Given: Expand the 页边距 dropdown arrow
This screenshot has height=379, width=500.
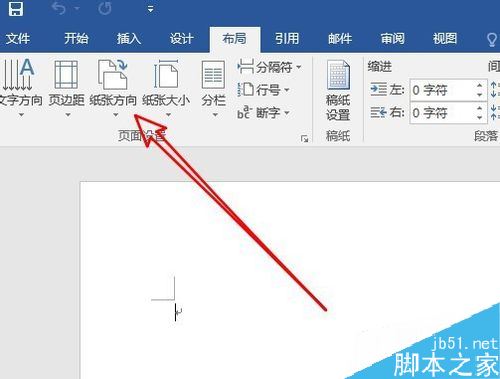Looking at the screenshot, I should point(68,115).
